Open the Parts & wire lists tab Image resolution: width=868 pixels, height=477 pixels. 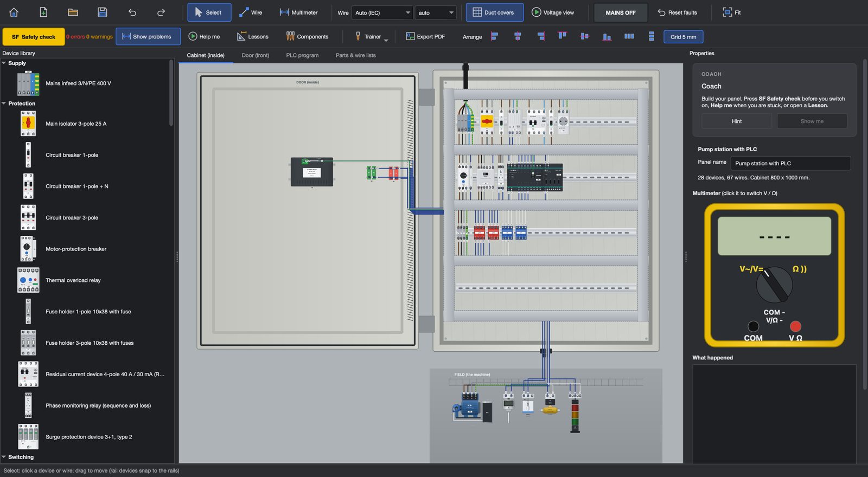[355, 55]
